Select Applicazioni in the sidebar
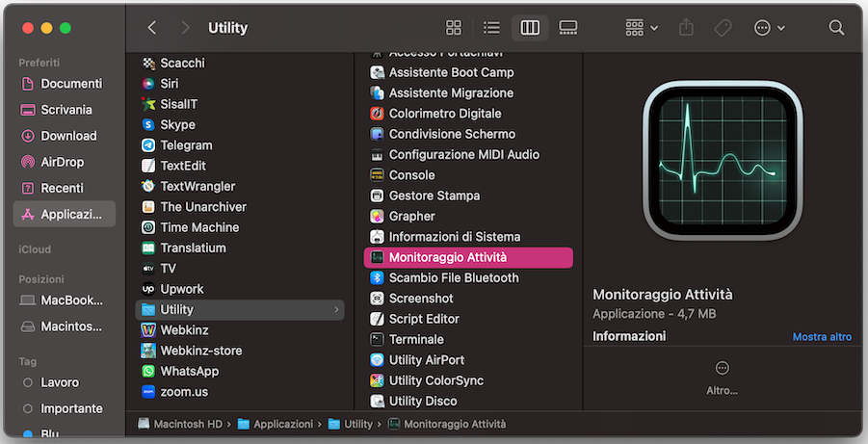Image resolution: width=868 pixels, height=444 pixels. pyautogui.click(x=65, y=214)
